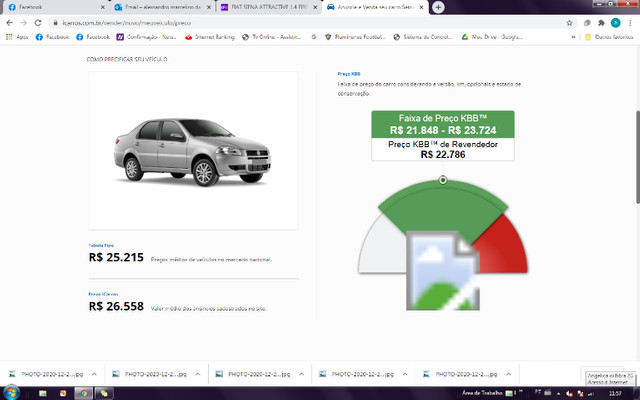Focus the address bar showing icarros.com.br

click(x=306, y=23)
